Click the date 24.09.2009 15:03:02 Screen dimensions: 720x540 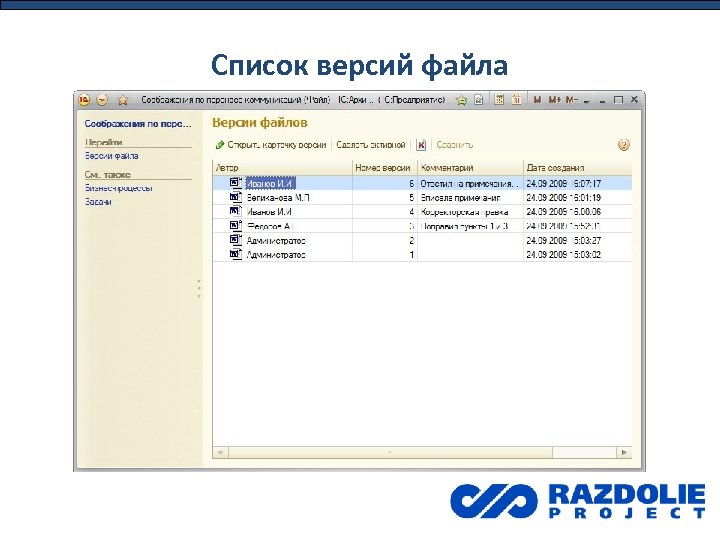[x=563, y=255]
